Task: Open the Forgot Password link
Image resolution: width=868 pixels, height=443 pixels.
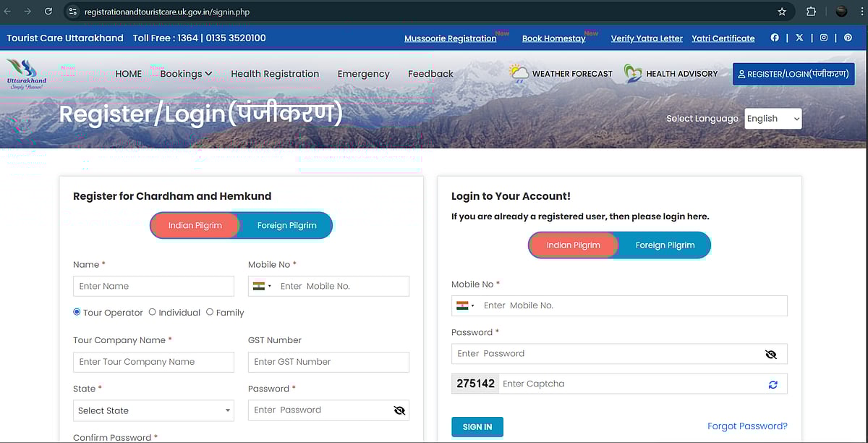Action: tap(747, 426)
